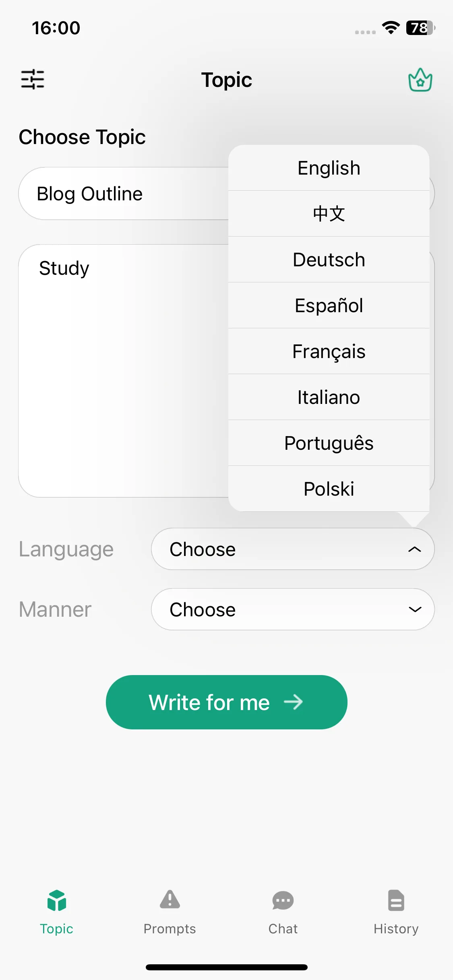
Task: Open the settings sliders icon
Action: click(x=33, y=79)
